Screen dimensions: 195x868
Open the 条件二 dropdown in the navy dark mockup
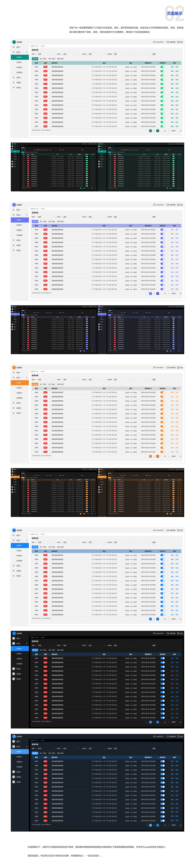point(71,749)
